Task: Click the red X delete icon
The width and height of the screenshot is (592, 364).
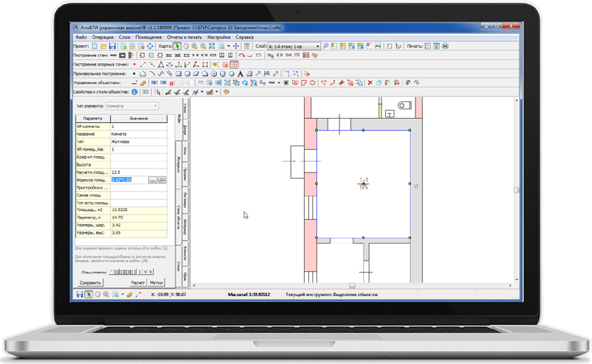Action: [370, 83]
